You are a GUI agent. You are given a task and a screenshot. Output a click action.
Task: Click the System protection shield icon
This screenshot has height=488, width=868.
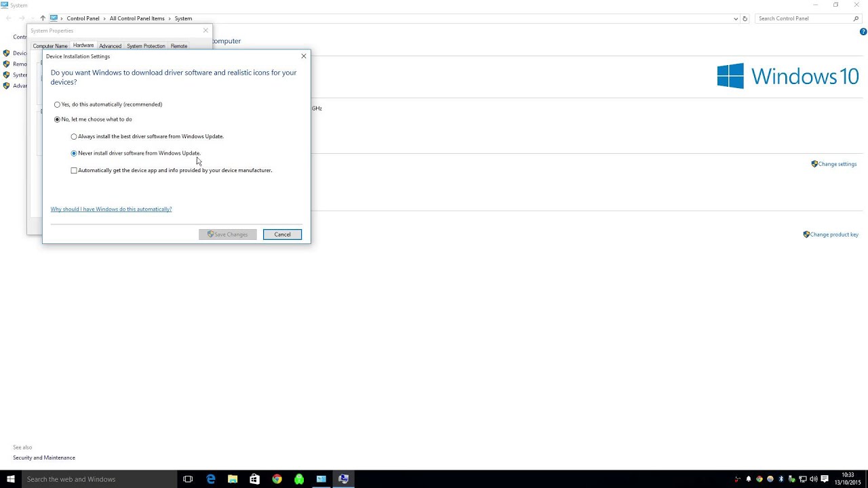6,75
